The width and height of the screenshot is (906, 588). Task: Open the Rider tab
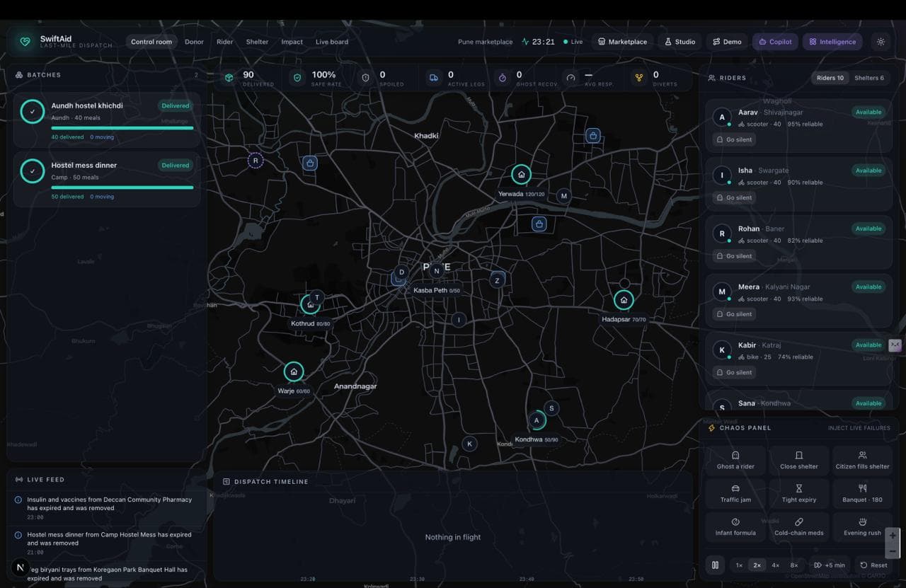click(x=225, y=42)
